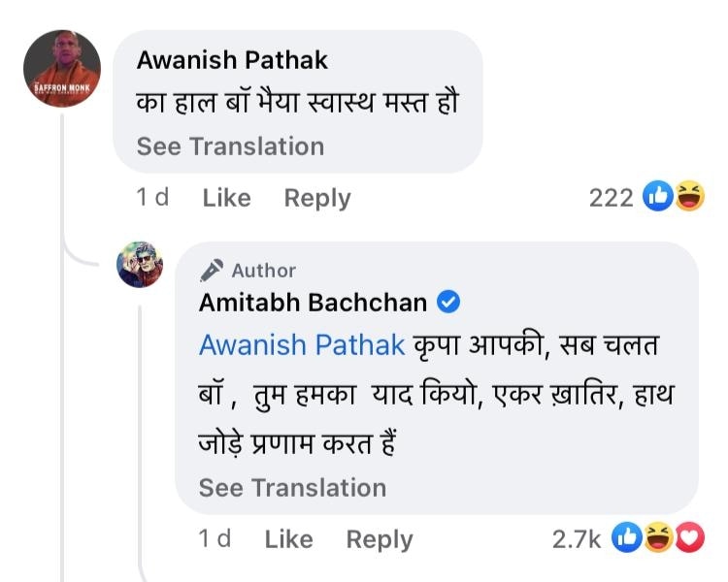Like Amitabh Bachchan's reply
Screen dimensions: 728x582
pos(288,539)
